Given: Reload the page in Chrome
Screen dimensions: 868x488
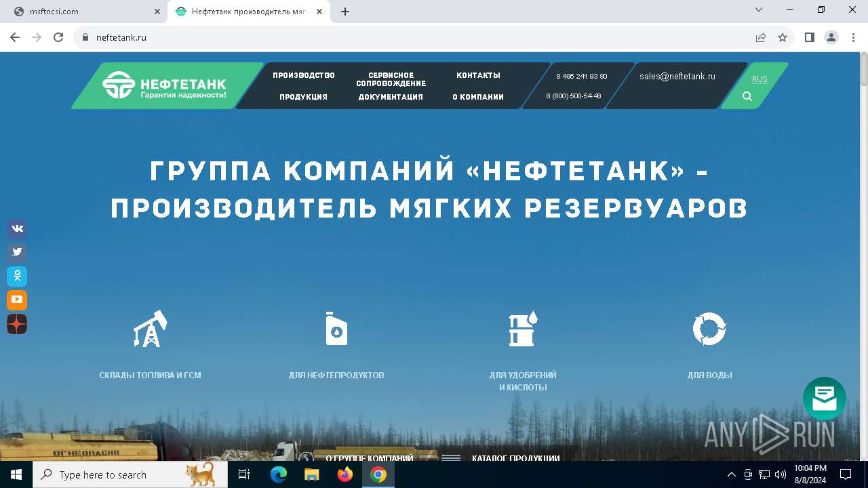Looking at the screenshot, I should tap(58, 38).
